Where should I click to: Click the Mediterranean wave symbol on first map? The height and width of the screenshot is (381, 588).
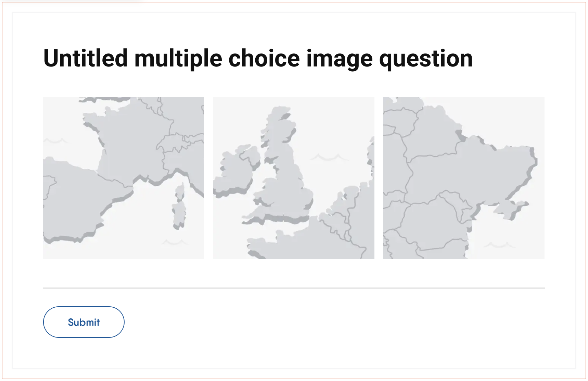(x=174, y=243)
